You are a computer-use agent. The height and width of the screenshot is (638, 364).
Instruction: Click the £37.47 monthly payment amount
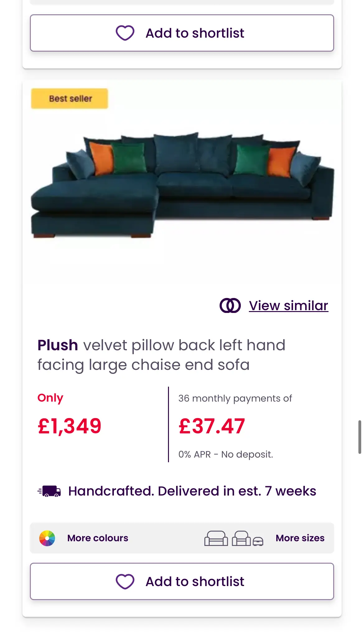tap(212, 426)
